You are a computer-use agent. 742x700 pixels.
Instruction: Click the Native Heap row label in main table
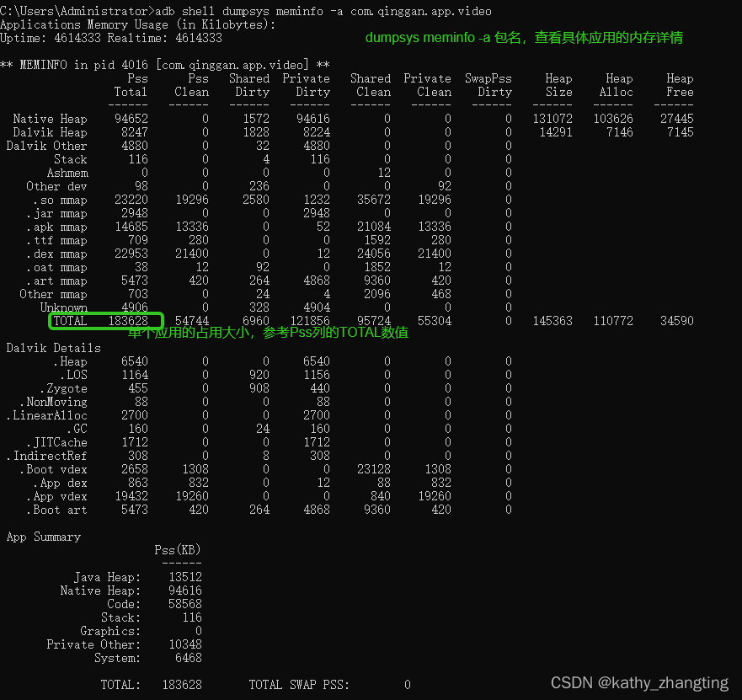pos(51,119)
